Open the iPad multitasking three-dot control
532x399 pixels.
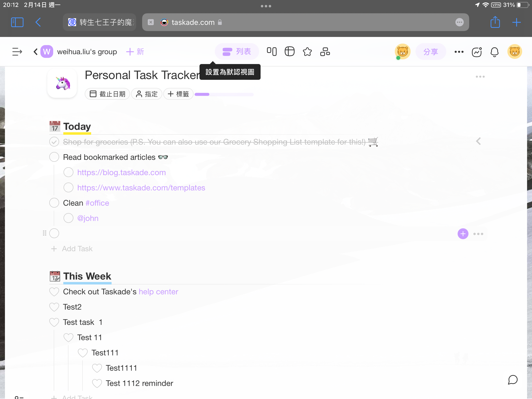pyautogui.click(x=266, y=6)
